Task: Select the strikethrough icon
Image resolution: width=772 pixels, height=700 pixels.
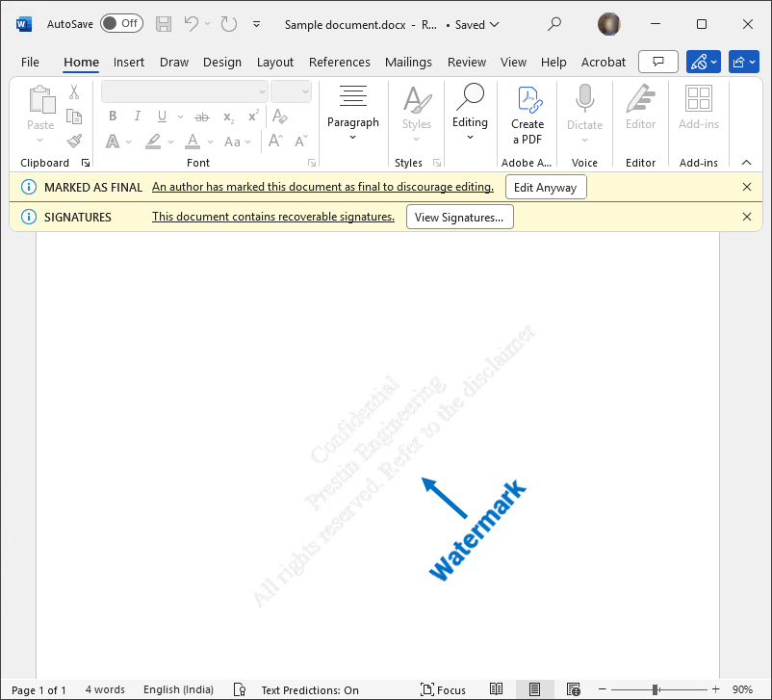Action: point(201,116)
